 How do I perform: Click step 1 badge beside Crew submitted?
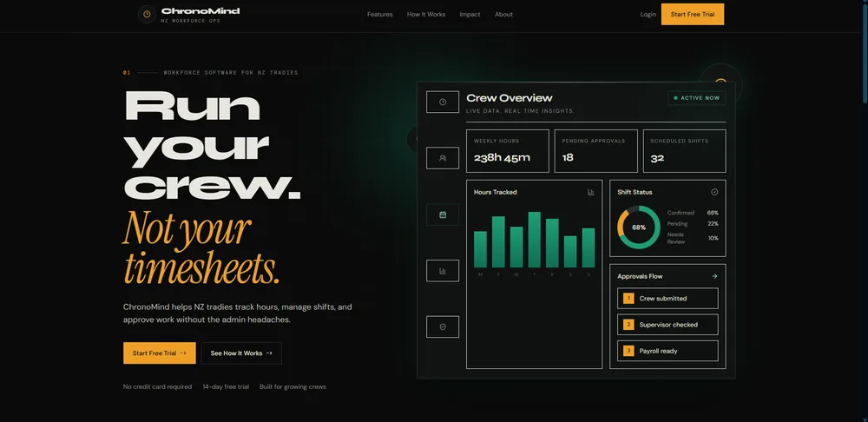[628, 299]
